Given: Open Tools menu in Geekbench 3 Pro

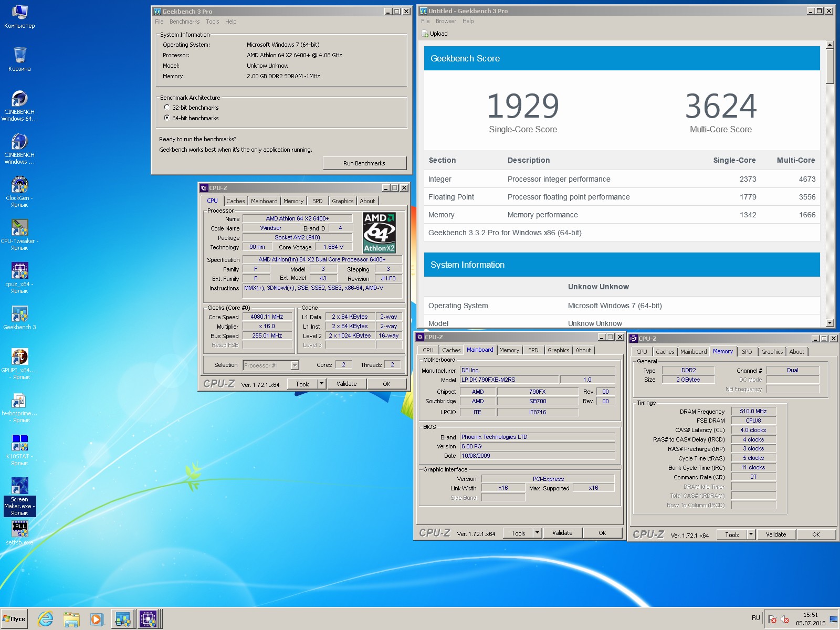Looking at the screenshot, I should click(213, 22).
